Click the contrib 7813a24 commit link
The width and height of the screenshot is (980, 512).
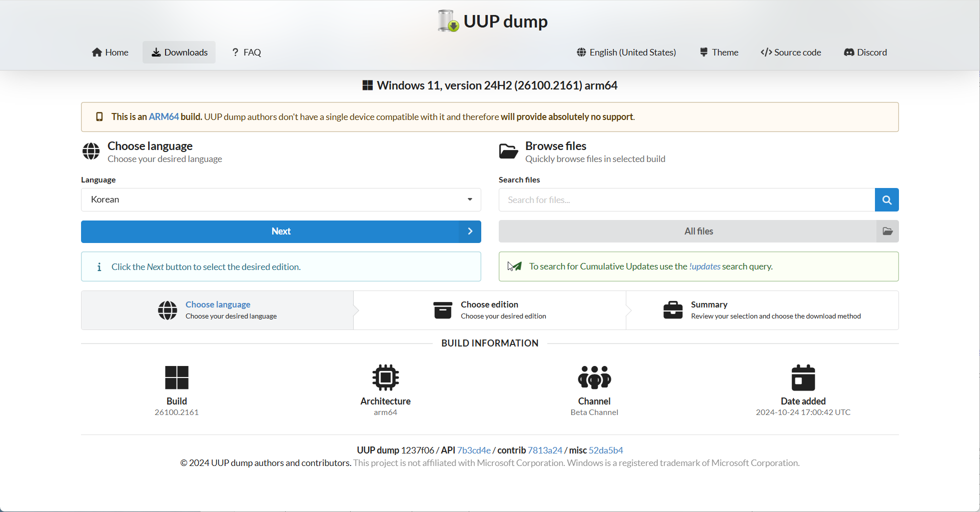click(x=545, y=450)
